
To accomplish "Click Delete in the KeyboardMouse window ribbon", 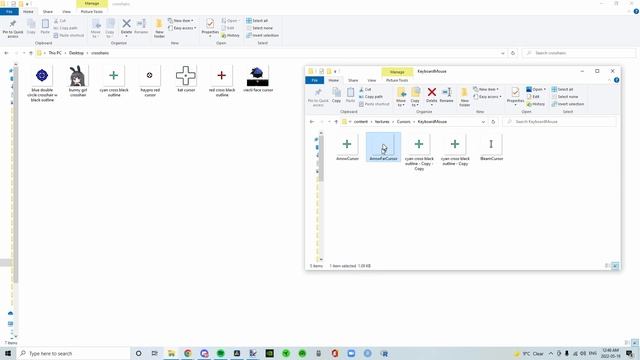I will [431, 96].
